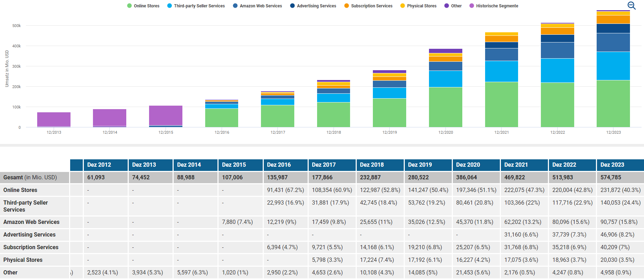Viewport: 644px width, 279px height.
Task: Toggle Other legend series
Action: (x=453, y=6)
